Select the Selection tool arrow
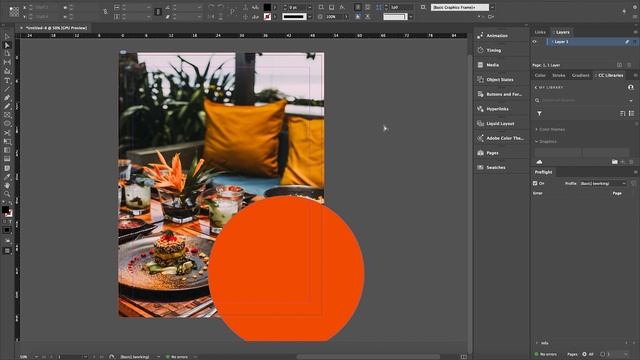Viewport: 640px width, 360px height. tap(7, 37)
